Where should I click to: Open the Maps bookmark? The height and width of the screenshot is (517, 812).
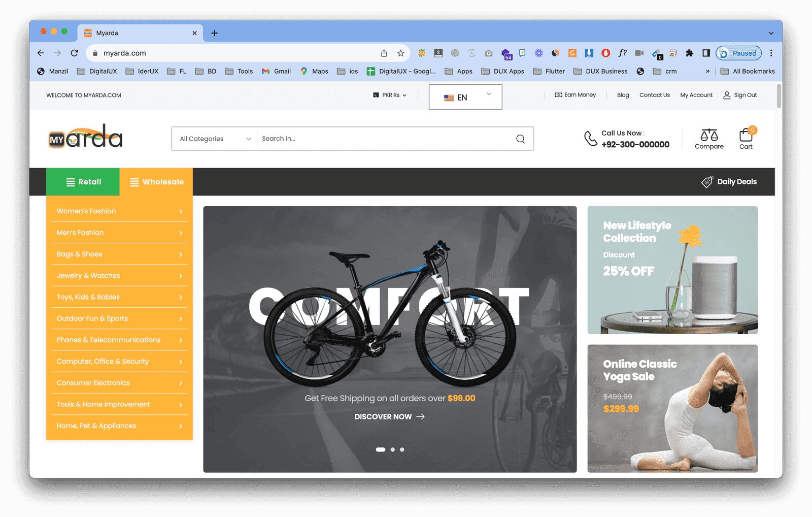point(314,71)
